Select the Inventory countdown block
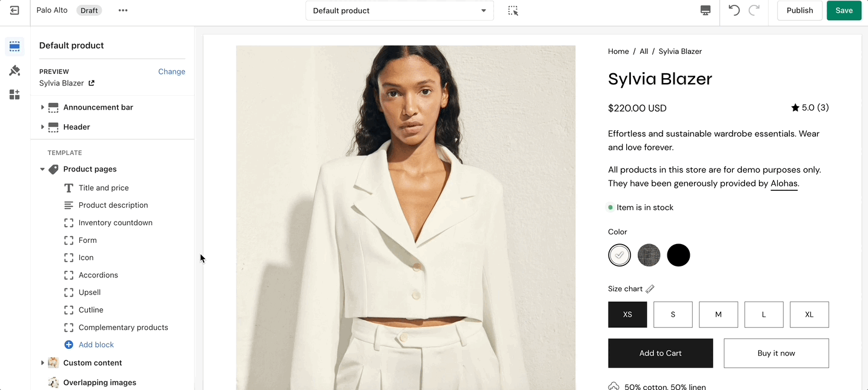This screenshot has height=390, width=868. point(115,223)
